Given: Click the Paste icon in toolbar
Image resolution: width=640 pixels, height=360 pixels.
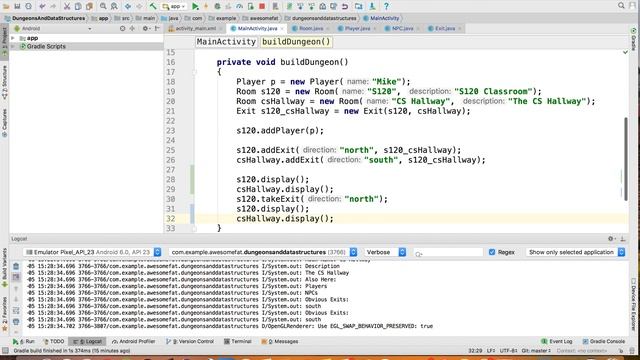Looking at the screenshot, I should coord(89,6).
